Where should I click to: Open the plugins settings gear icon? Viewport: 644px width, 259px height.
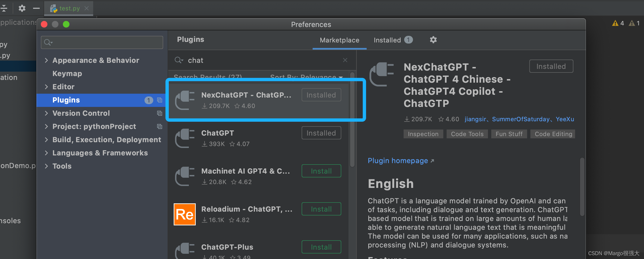point(433,40)
